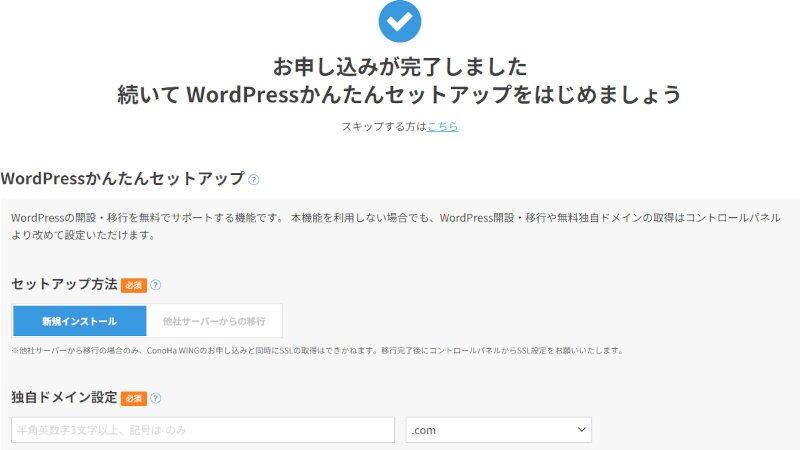Click the SSL migration note below the setup options

(317, 351)
